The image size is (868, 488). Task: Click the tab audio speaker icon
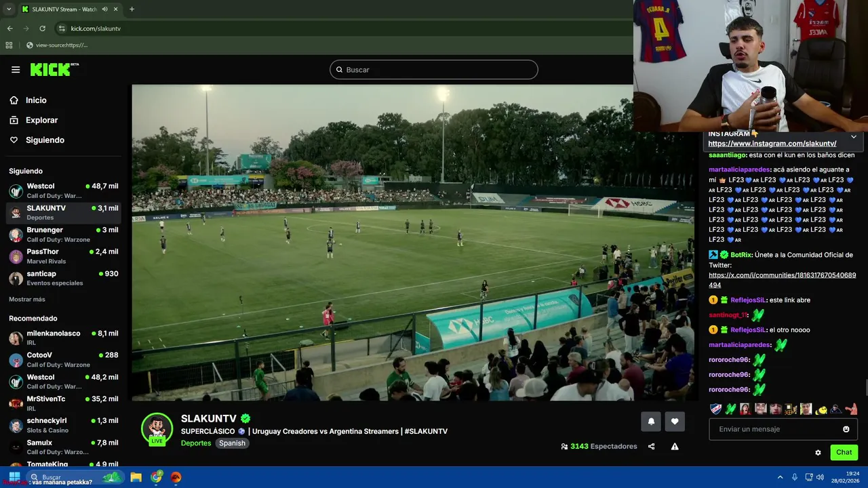[x=104, y=9]
